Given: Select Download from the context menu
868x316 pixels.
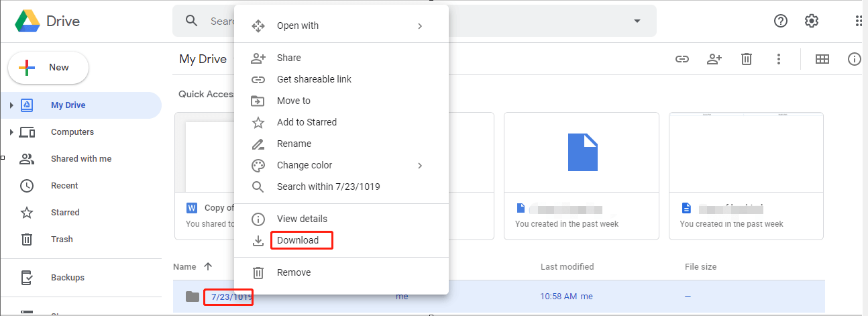Looking at the screenshot, I should (x=298, y=240).
